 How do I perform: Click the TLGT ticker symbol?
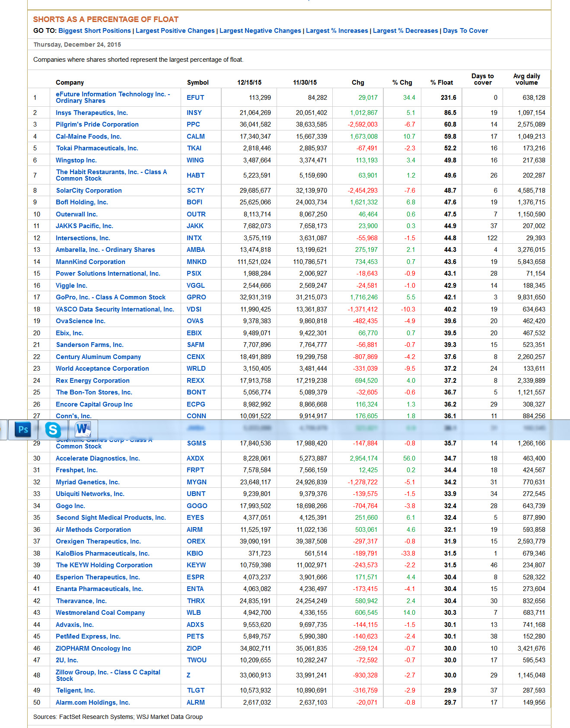[196, 690]
